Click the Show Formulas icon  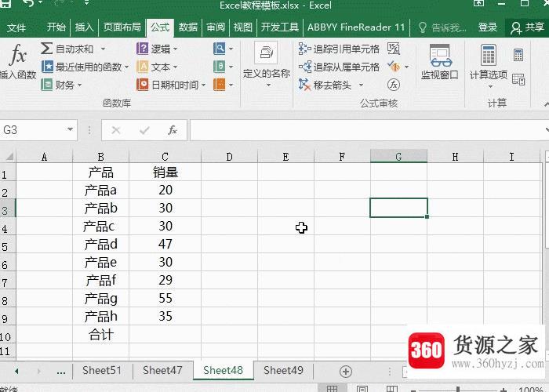[394, 49]
